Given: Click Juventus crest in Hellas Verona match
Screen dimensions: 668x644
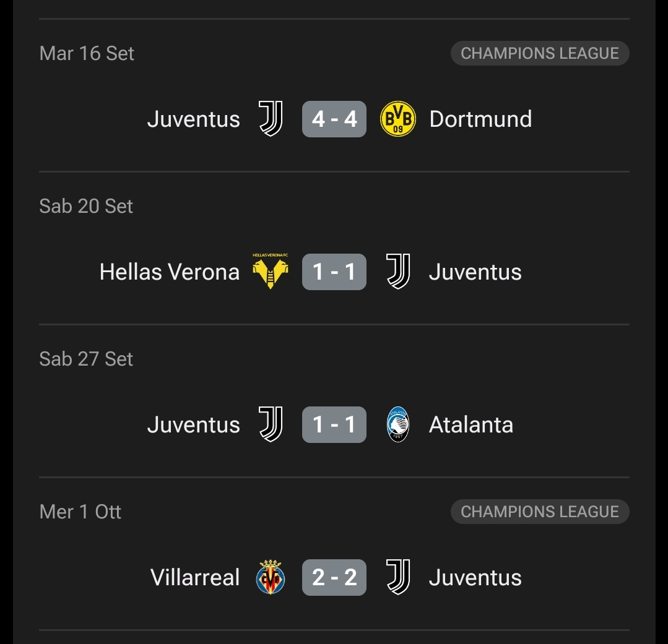Looking at the screenshot, I should click(x=397, y=272).
